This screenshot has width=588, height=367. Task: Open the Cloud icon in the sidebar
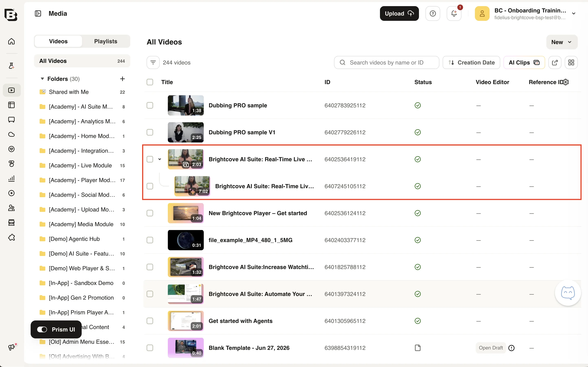pos(11,135)
